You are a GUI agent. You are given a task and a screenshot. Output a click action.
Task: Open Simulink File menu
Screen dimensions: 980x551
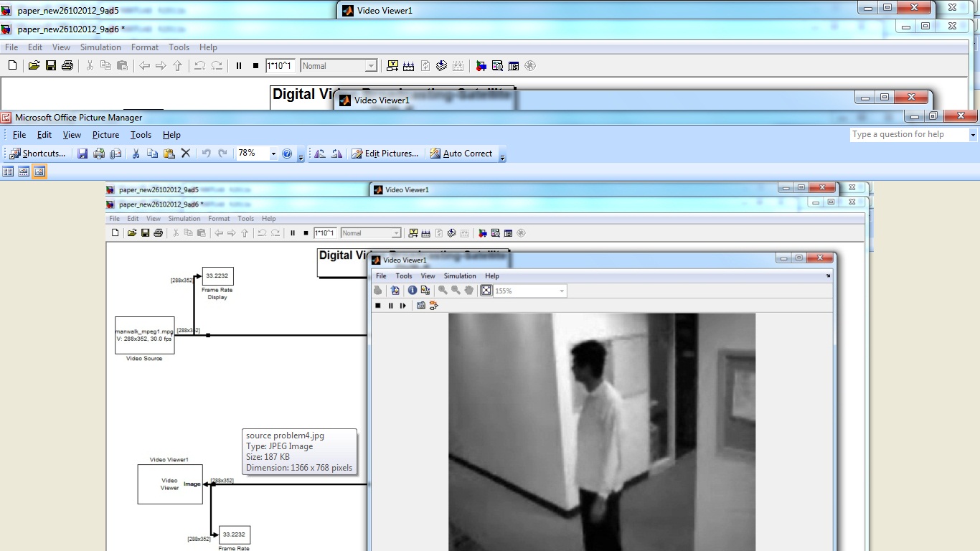point(11,47)
